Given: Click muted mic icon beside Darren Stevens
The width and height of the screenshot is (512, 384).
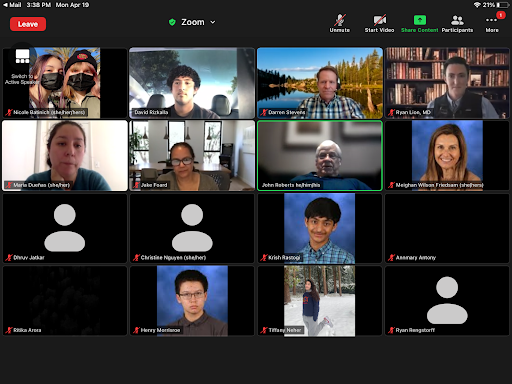Looking at the screenshot, I should click(264, 112).
